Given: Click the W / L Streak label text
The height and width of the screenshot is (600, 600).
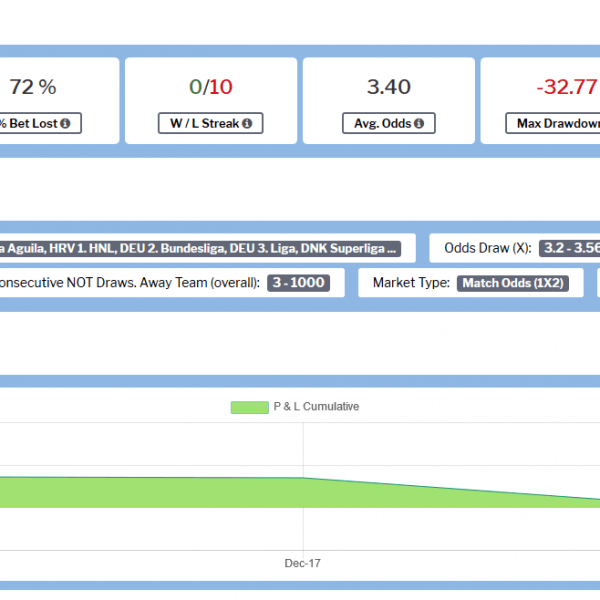Looking at the screenshot, I should [203, 124].
